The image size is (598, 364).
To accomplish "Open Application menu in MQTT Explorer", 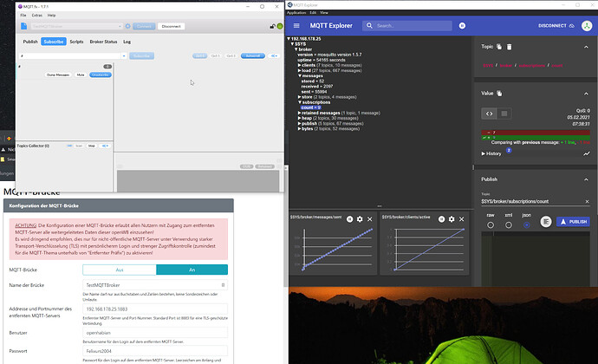I will click(x=296, y=13).
